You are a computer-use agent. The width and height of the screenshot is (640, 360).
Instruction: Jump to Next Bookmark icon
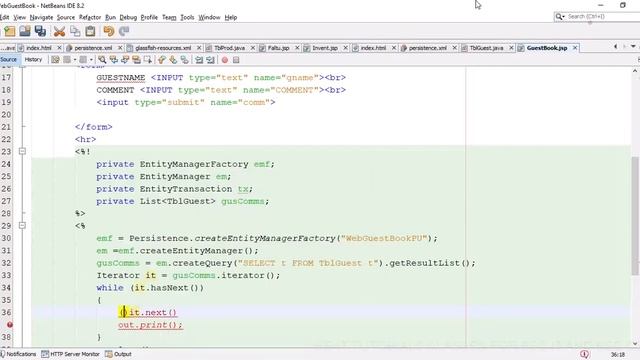(x=173, y=60)
